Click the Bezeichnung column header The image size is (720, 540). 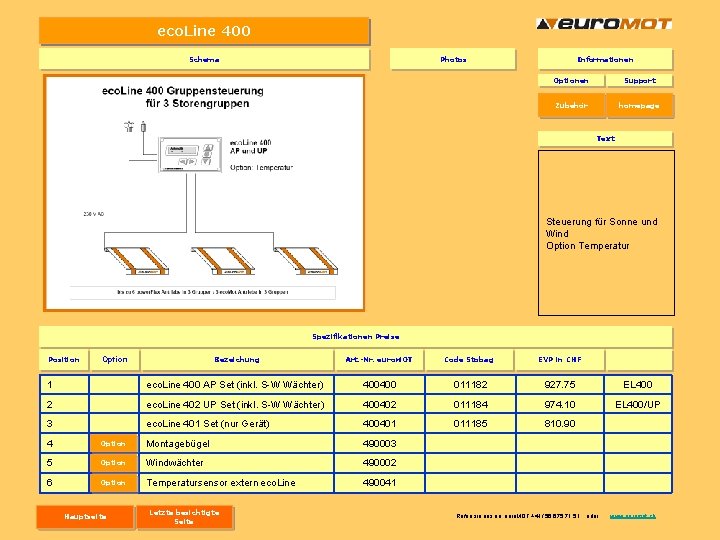click(x=237, y=360)
